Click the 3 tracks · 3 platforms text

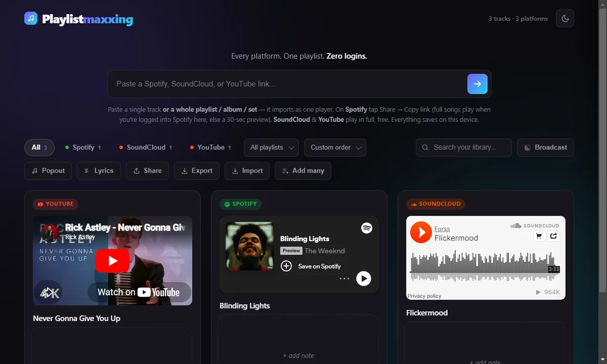[518, 19]
